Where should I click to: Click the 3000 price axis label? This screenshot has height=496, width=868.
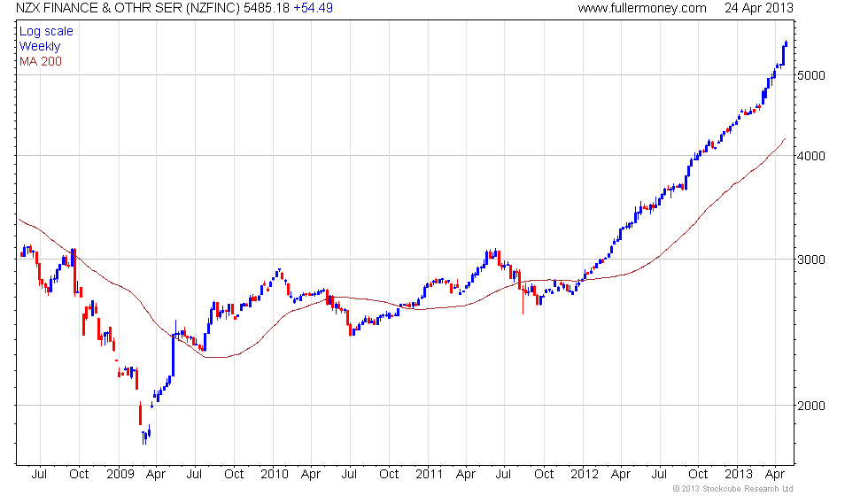click(x=811, y=260)
